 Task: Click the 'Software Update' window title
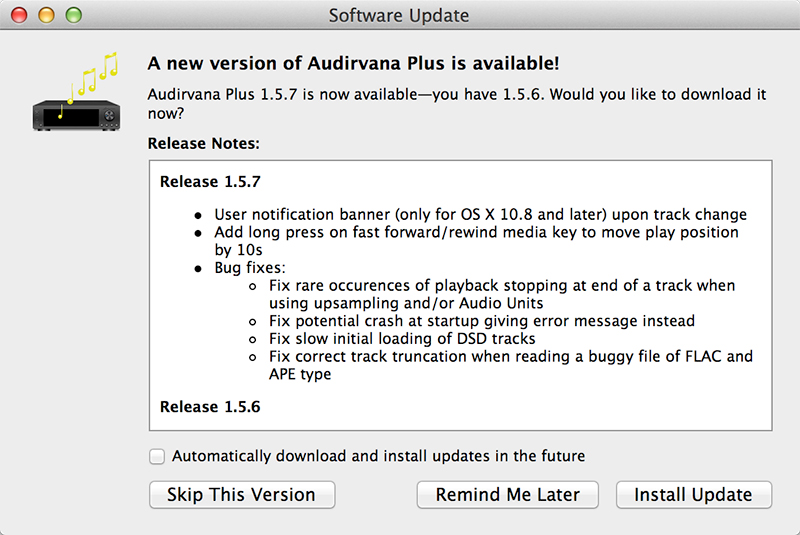399,15
